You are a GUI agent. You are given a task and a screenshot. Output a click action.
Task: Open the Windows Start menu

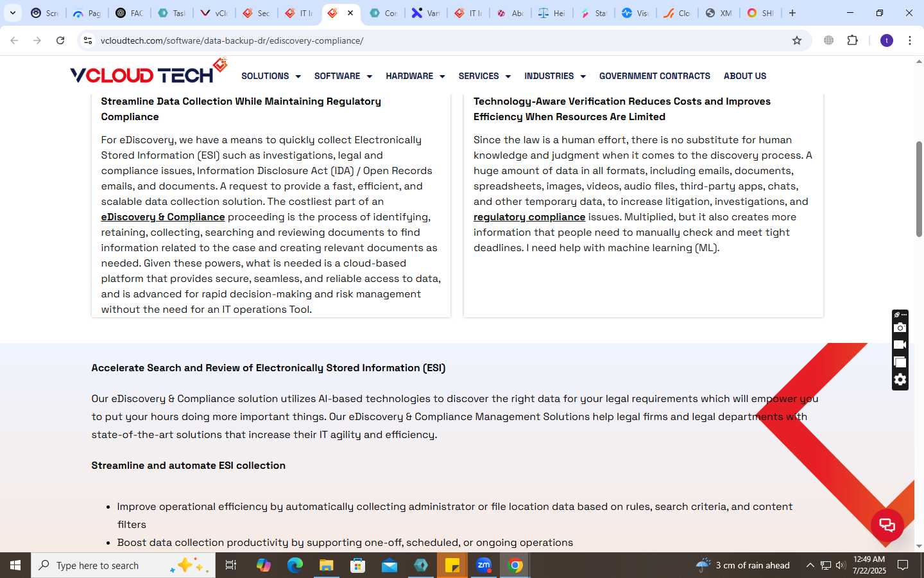coord(15,565)
